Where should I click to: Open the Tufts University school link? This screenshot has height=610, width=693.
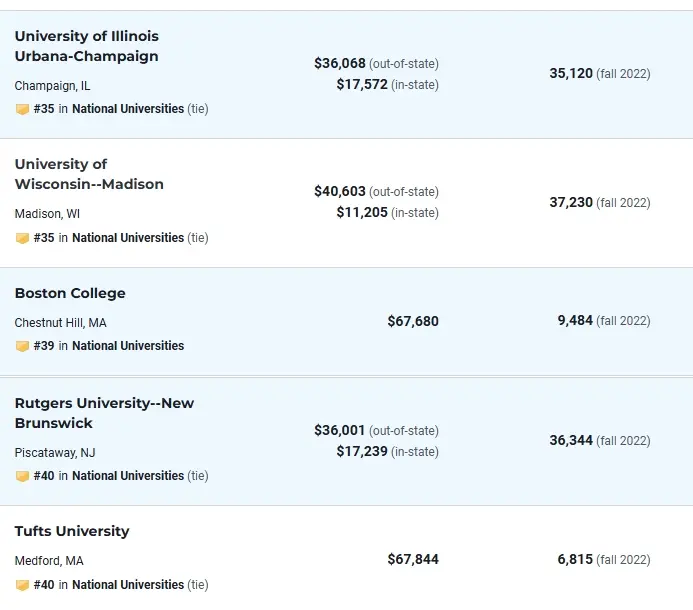pyautogui.click(x=72, y=531)
